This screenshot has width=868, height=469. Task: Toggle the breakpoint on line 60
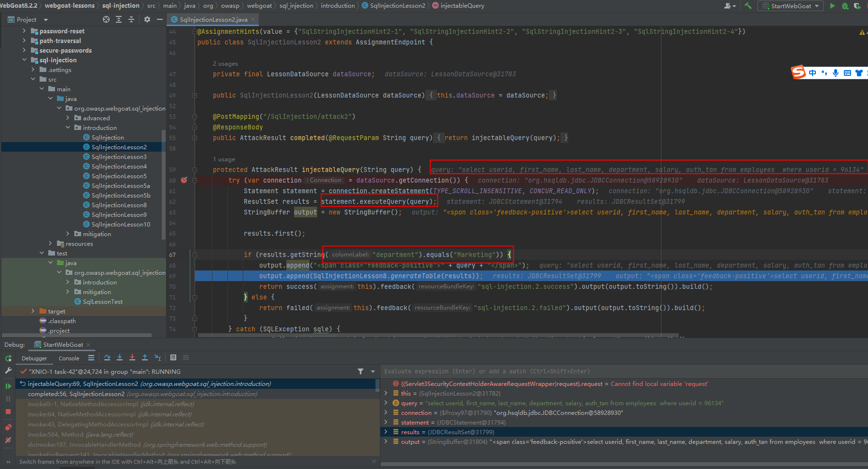tap(184, 180)
